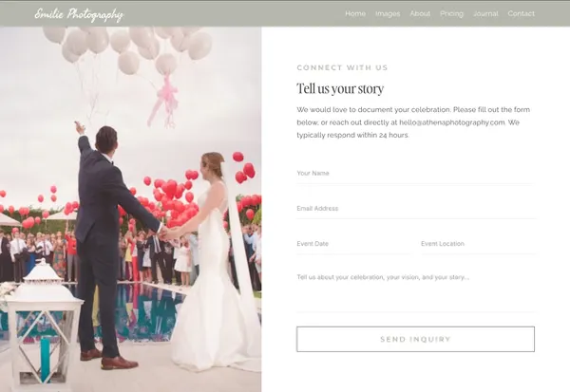Image resolution: width=570 pixels, height=392 pixels.
Task: Focus the Email Address field
Action: point(415,209)
